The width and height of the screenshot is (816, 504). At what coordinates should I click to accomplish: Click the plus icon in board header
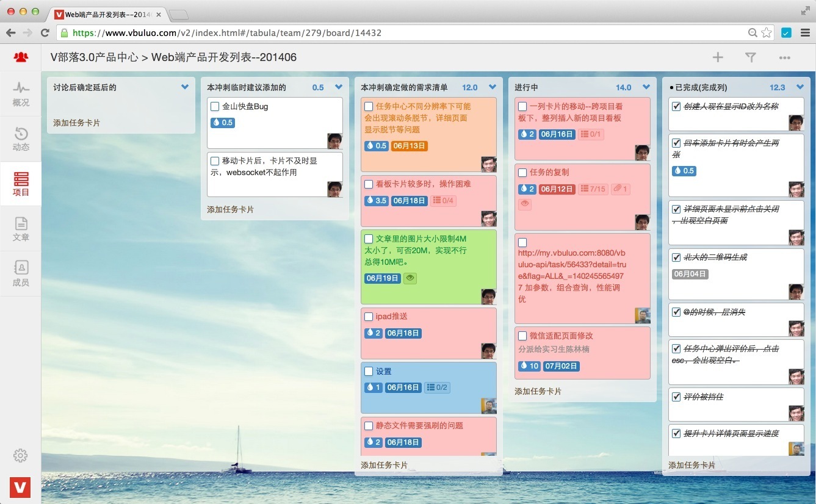pyautogui.click(x=718, y=57)
